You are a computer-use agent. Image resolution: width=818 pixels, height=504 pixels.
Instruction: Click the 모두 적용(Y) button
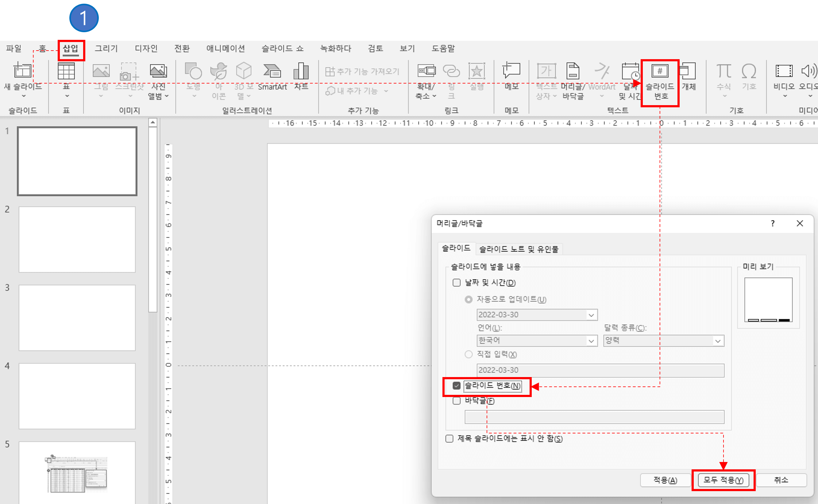click(x=723, y=480)
